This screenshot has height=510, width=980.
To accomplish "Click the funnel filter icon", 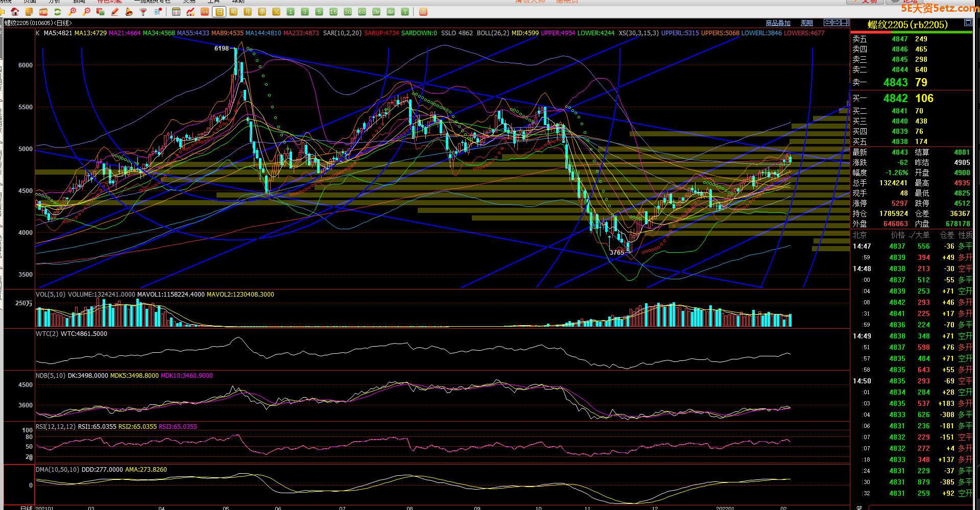I will point(144,12).
